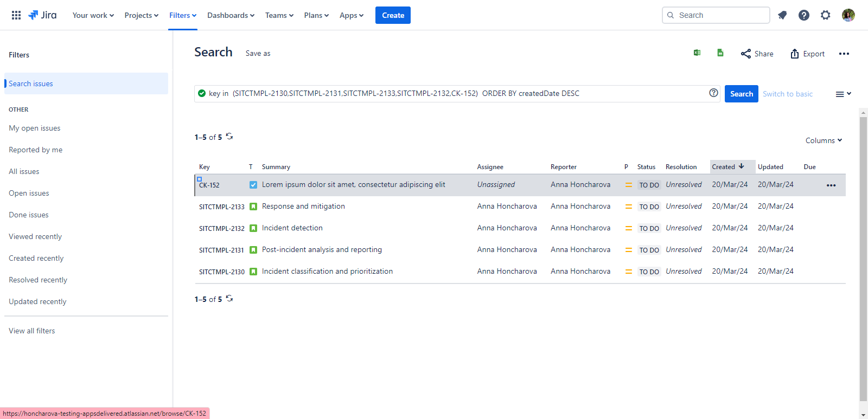Open issue key CK-152

point(209,185)
